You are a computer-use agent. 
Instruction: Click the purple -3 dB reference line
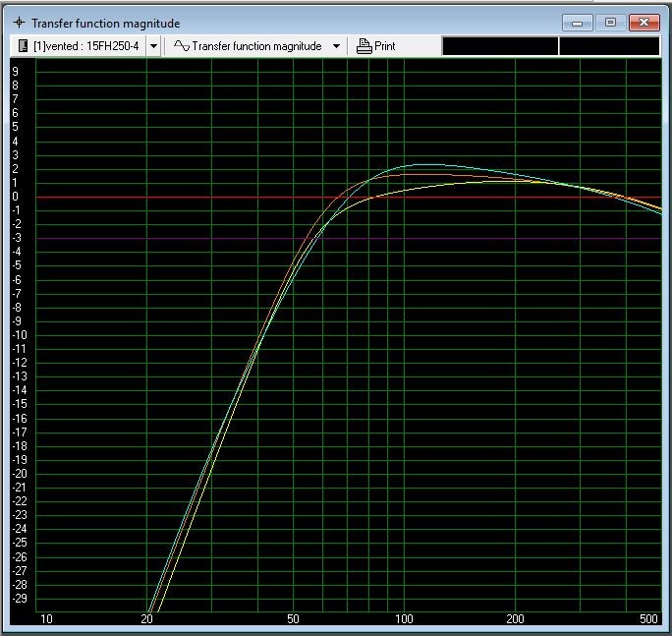(x=349, y=239)
